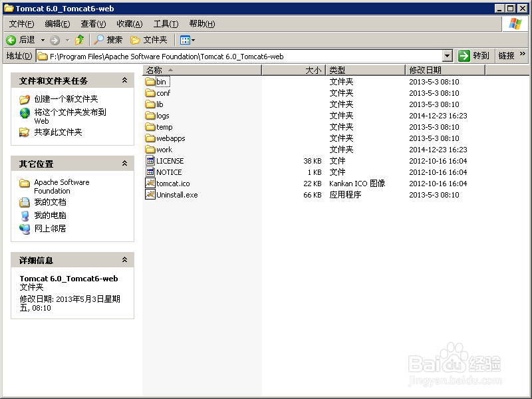This screenshot has width=532, height=399.
Task: Open the Forward button history dropdown arrow
Action: coord(68,41)
